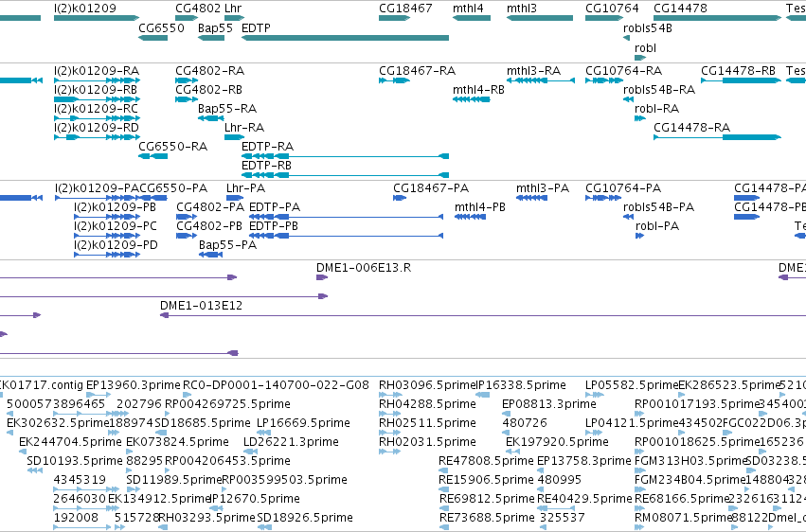The image size is (806, 532).
Task: Select the robls54B-PA protein label
Action: (x=658, y=207)
